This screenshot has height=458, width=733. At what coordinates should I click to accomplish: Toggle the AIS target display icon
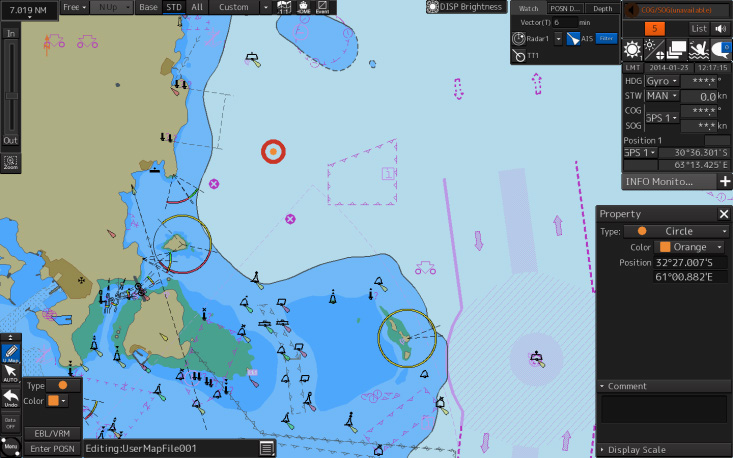point(573,39)
